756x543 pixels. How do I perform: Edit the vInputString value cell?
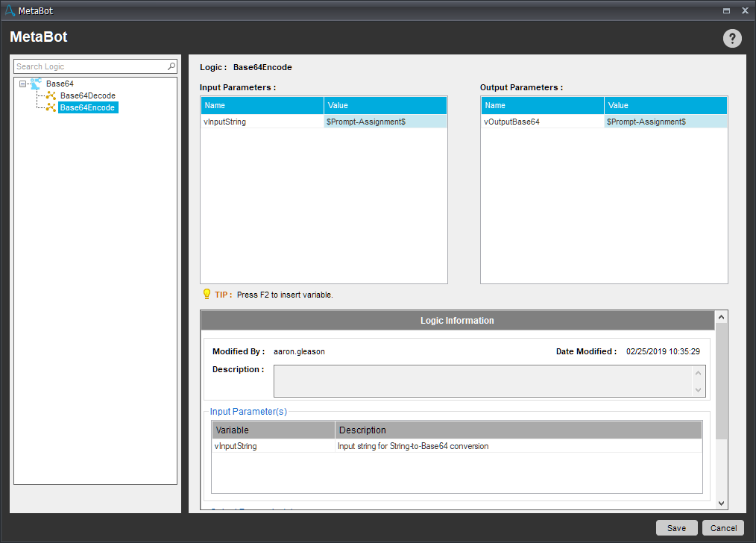pos(385,122)
